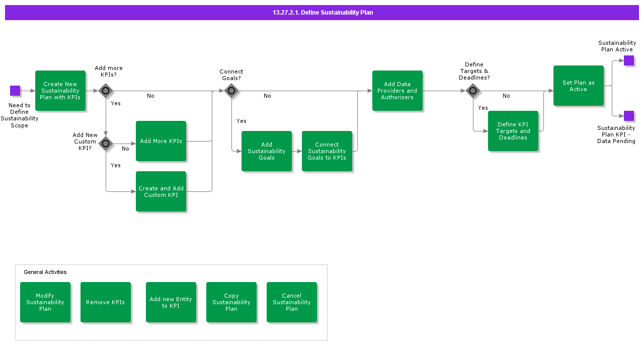Image resolution: width=644 pixels, height=345 pixels.
Task: Click the 'Yes' label below 'Connect Goals?' gateway
Action: tap(242, 121)
